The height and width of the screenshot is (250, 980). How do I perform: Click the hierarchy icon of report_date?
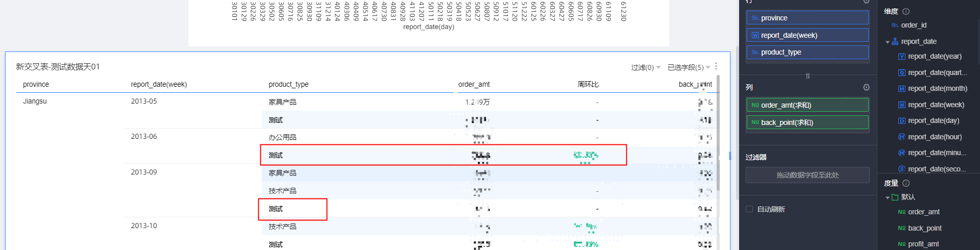pyautogui.click(x=895, y=42)
